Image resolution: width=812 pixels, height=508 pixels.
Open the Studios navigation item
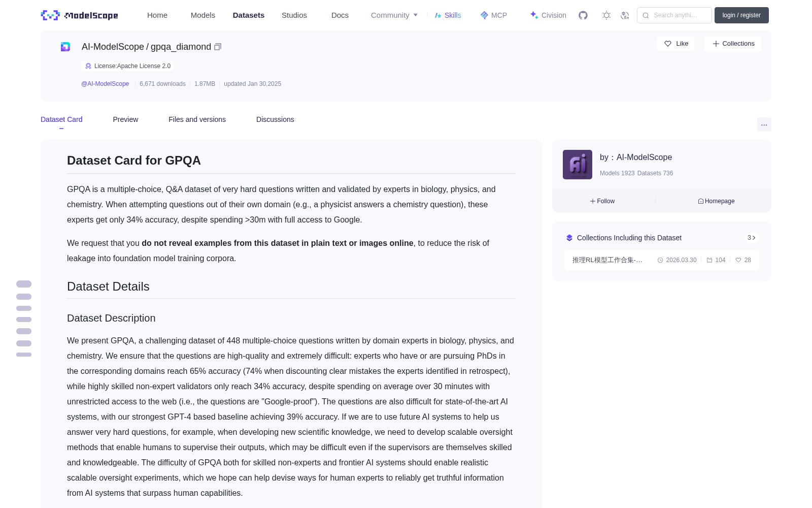294,15
